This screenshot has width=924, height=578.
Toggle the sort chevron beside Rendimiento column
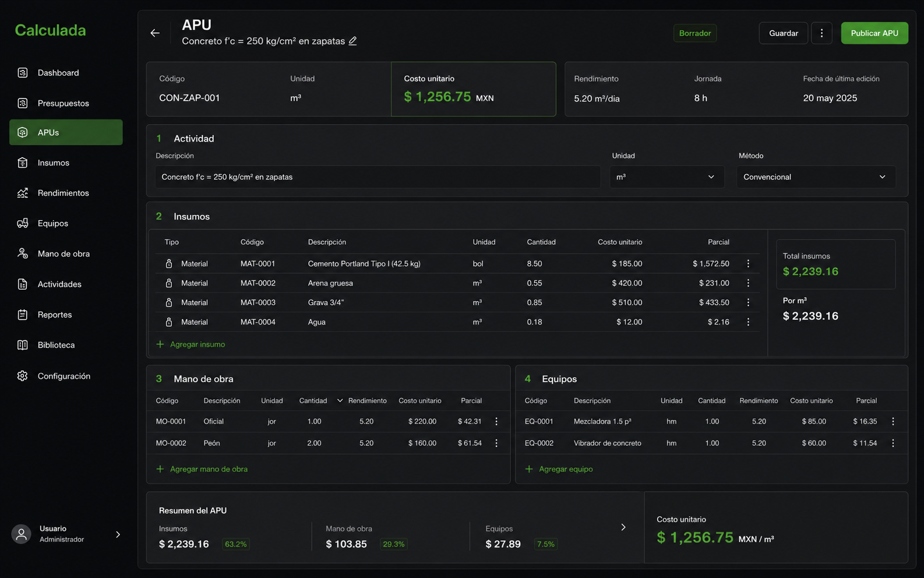pyautogui.click(x=340, y=401)
